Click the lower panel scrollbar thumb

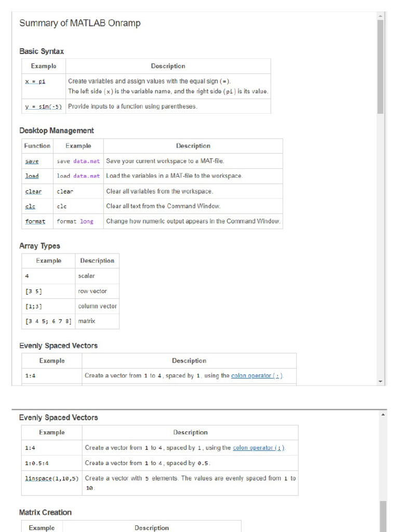383,516
